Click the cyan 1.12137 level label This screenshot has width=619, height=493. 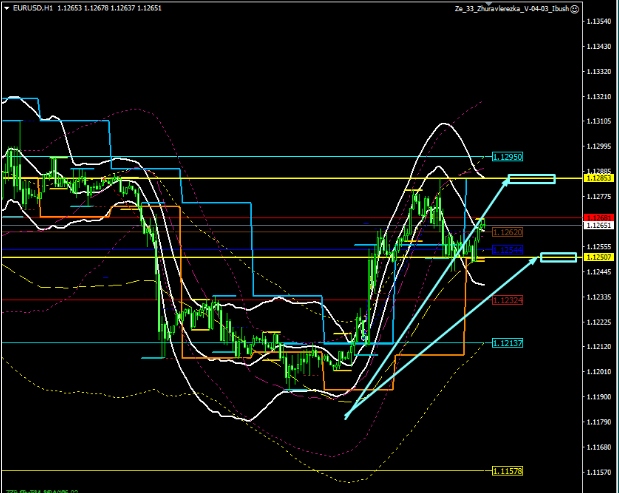click(x=508, y=343)
